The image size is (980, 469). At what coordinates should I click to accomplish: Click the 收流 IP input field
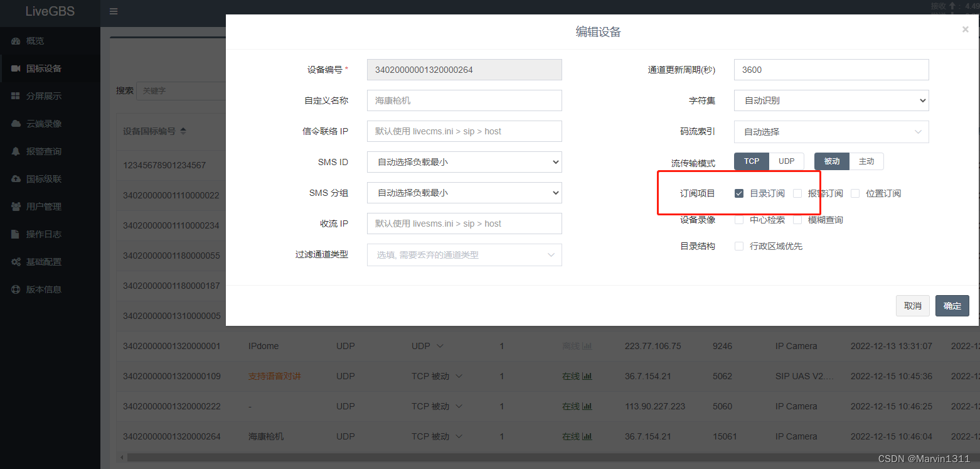click(464, 224)
